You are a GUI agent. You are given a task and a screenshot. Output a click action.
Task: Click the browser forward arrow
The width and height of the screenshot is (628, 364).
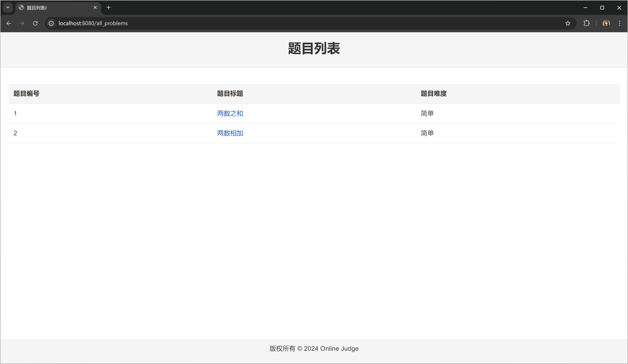[22, 23]
